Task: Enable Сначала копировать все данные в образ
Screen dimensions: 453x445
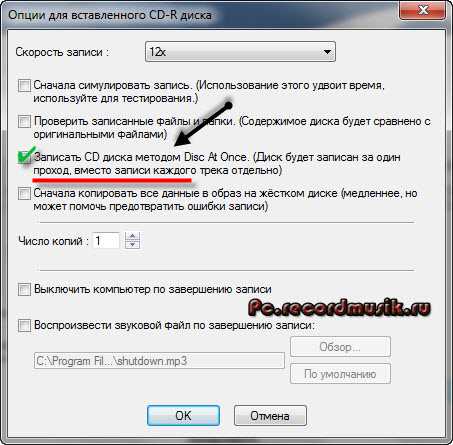Action: click(24, 193)
